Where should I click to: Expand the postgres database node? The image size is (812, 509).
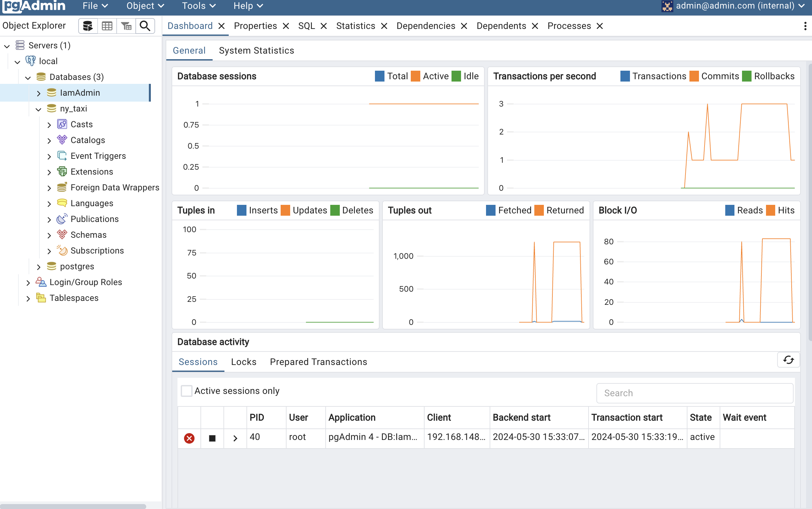click(x=38, y=267)
